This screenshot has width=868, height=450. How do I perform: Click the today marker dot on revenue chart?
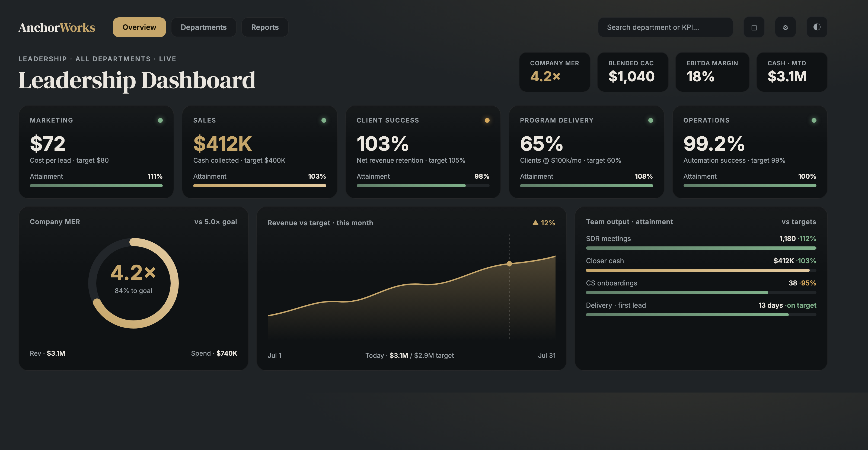tap(509, 264)
